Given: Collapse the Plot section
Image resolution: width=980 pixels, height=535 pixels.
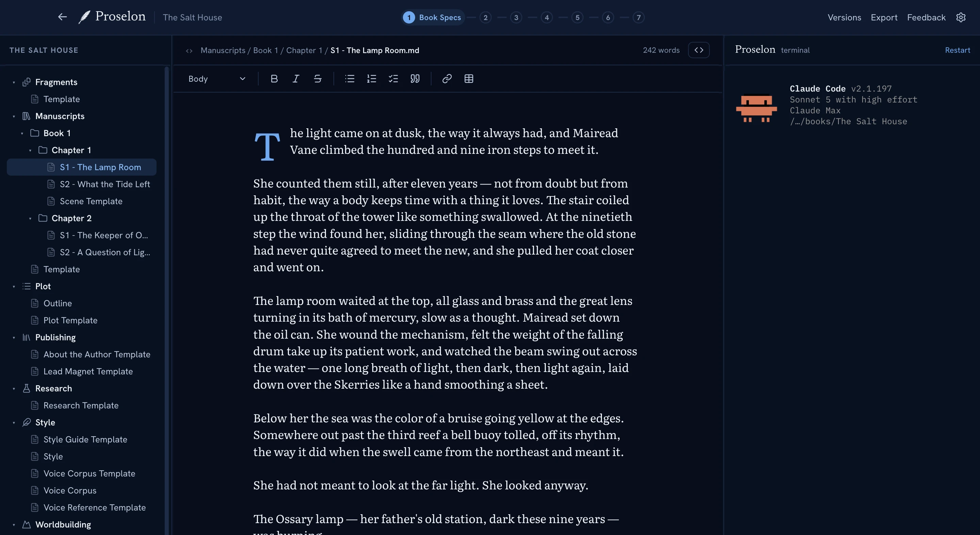Looking at the screenshot, I should point(14,287).
